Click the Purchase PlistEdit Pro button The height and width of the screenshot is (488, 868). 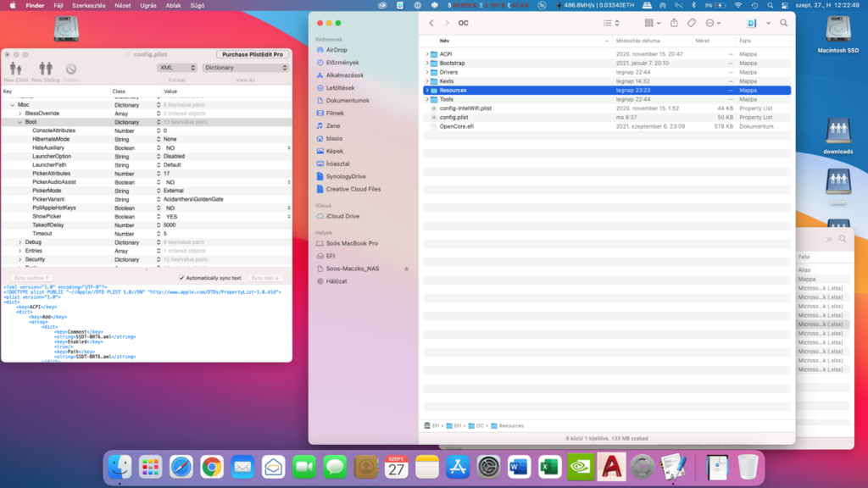(x=252, y=54)
